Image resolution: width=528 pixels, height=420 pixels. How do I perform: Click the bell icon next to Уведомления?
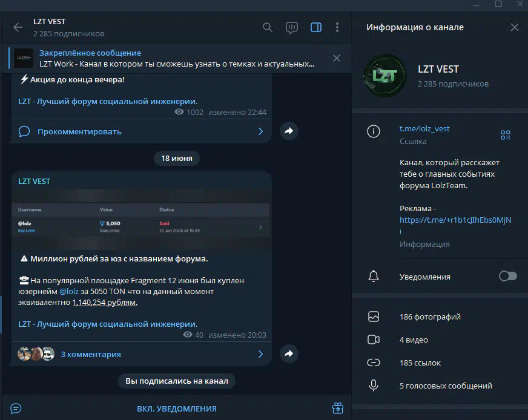pos(374,277)
